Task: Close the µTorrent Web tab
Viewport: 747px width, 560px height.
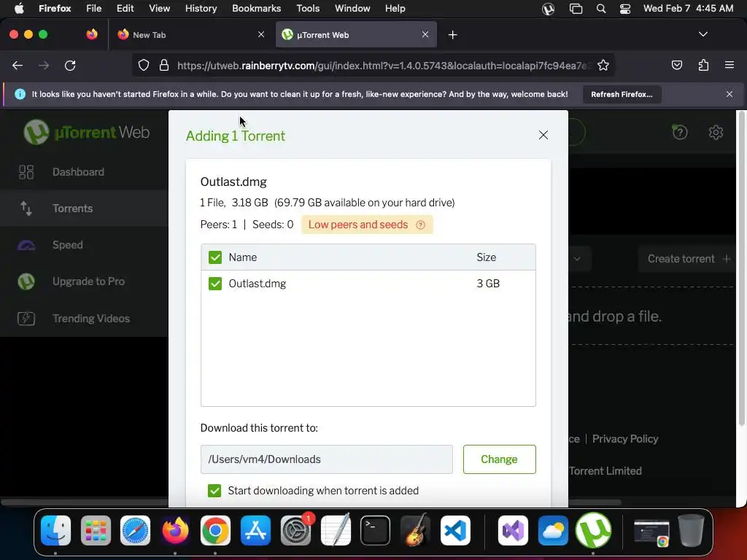Action: pos(425,34)
